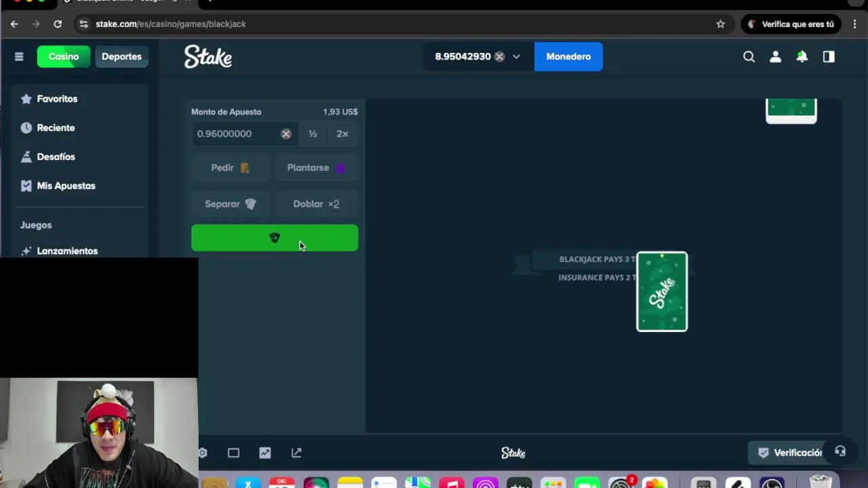The width and height of the screenshot is (868, 488).
Task: Open the hamburger sidebar menu
Action: click(19, 57)
